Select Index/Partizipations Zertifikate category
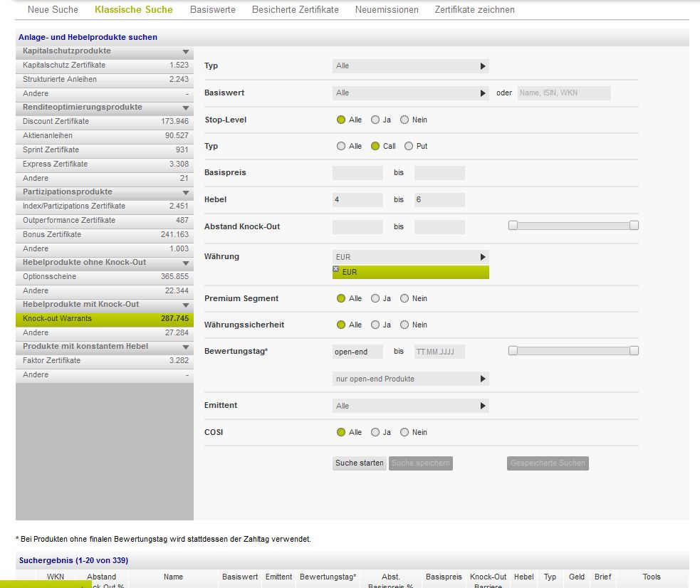The image size is (700, 588). [105, 206]
